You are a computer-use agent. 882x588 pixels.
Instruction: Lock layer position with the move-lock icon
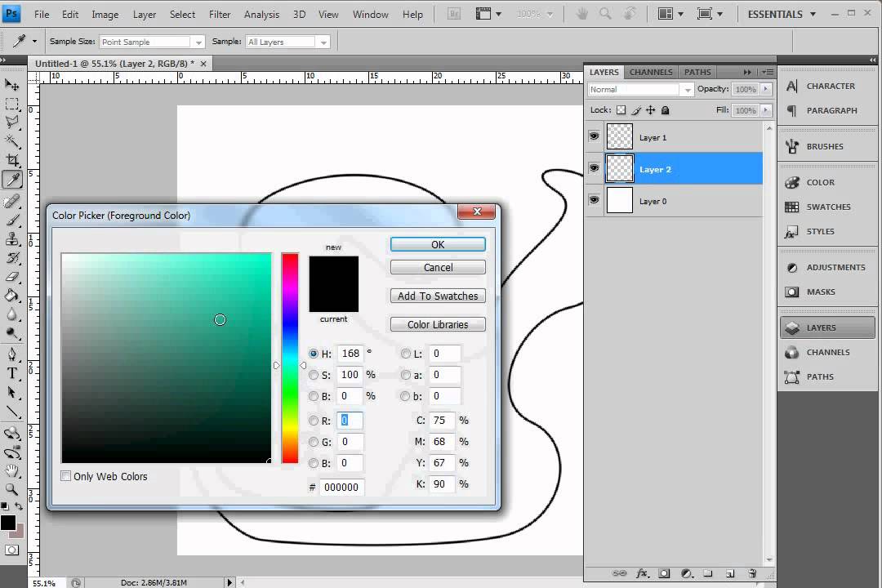[650, 110]
